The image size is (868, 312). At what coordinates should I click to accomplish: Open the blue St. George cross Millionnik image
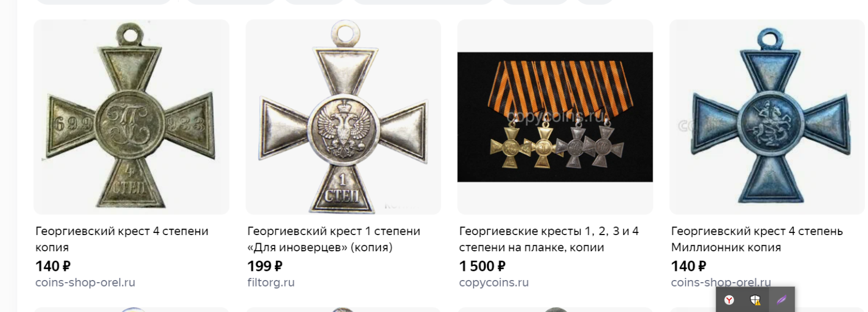pos(767,117)
